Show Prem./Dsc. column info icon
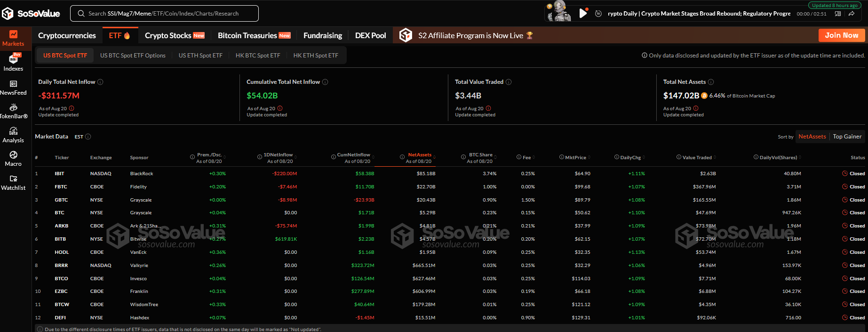 192,157
